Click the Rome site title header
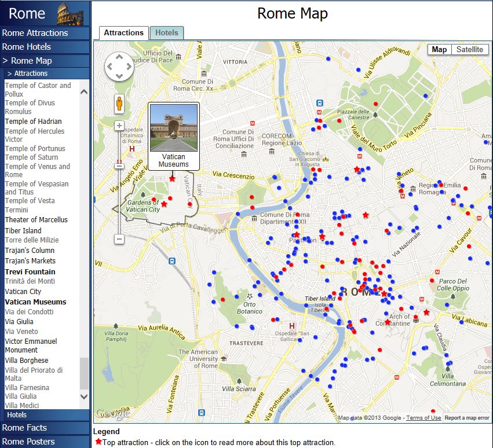Viewport: 493px width, 448px height. click(27, 13)
